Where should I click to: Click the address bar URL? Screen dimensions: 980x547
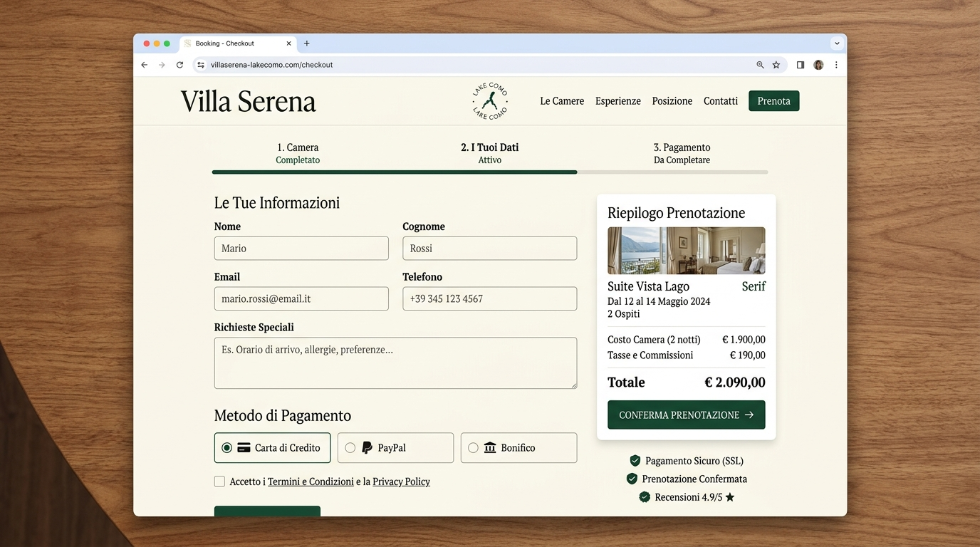pos(272,65)
